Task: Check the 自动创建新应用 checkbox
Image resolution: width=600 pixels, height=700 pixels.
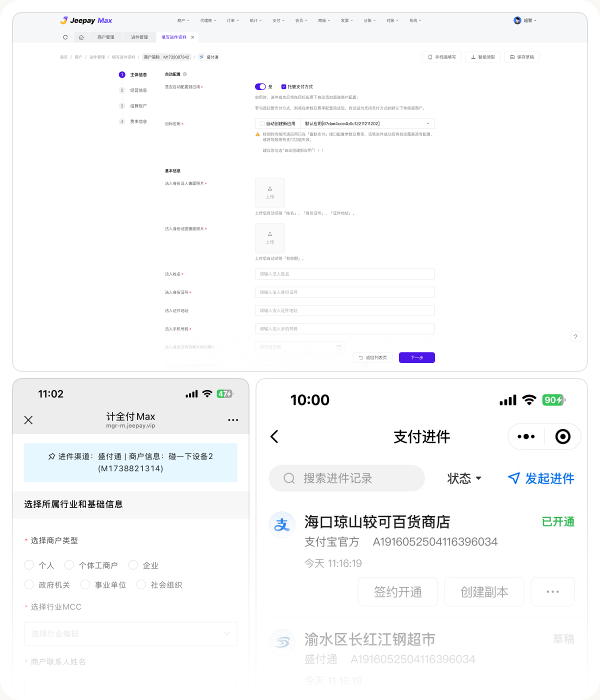Action: point(262,123)
